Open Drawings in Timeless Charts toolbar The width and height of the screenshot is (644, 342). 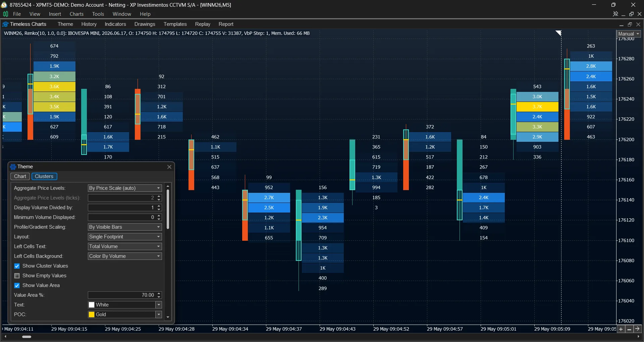click(x=145, y=24)
